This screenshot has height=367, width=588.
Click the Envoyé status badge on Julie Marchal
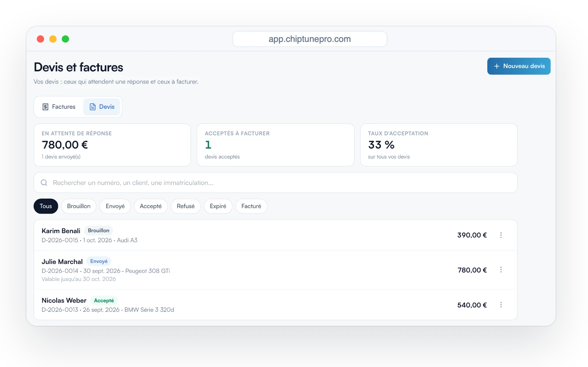(x=99, y=261)
